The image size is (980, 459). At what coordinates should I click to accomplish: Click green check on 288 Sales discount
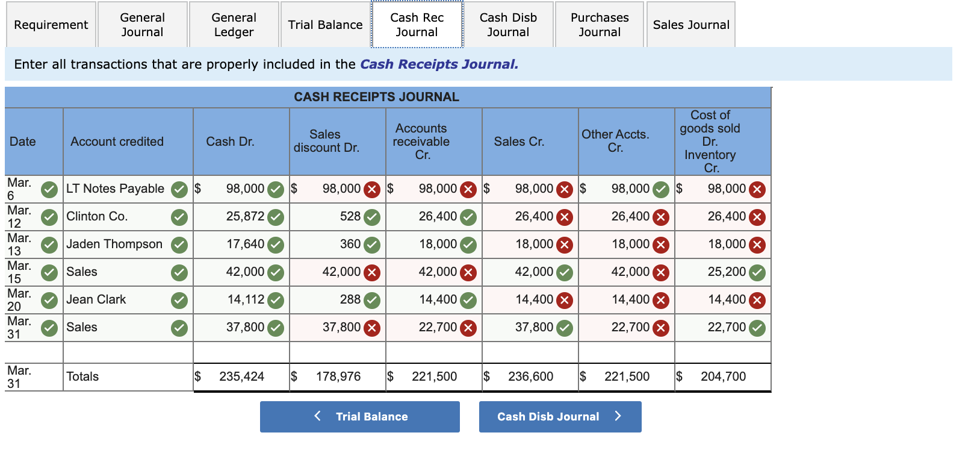coord(372,301)
